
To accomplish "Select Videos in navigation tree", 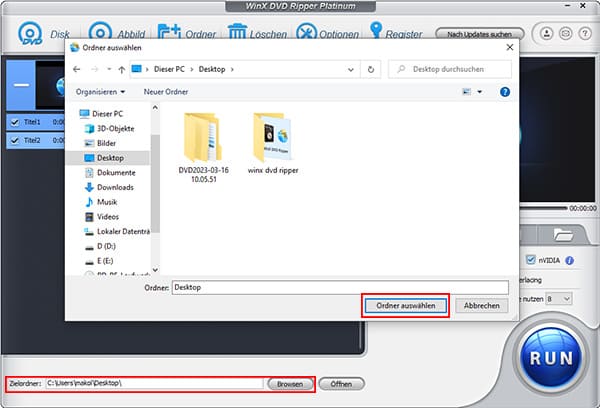I will pyautogui.click(x=108, y=217).
